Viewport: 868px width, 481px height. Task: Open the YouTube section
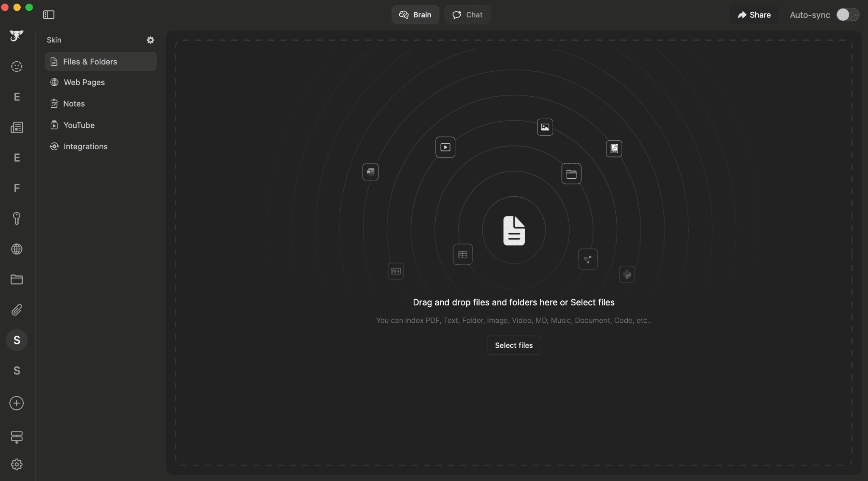(79, 125)
